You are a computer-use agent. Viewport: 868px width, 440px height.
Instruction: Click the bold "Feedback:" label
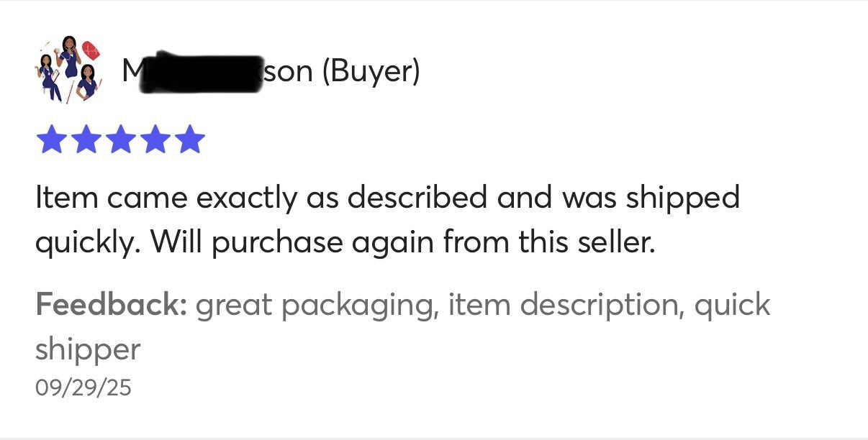(x=111, y=305)
